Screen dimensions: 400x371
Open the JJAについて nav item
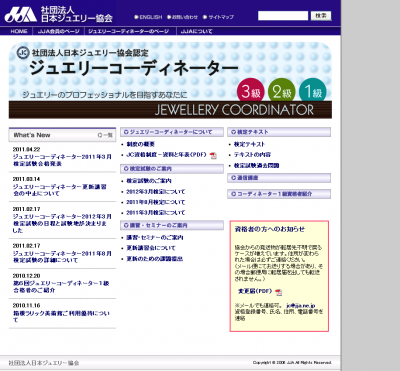(x=196, y=31)
